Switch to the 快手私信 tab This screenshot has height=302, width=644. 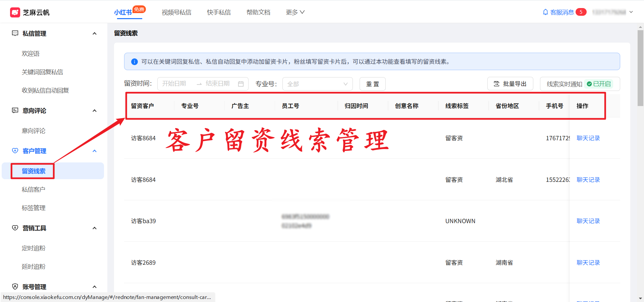219,12
